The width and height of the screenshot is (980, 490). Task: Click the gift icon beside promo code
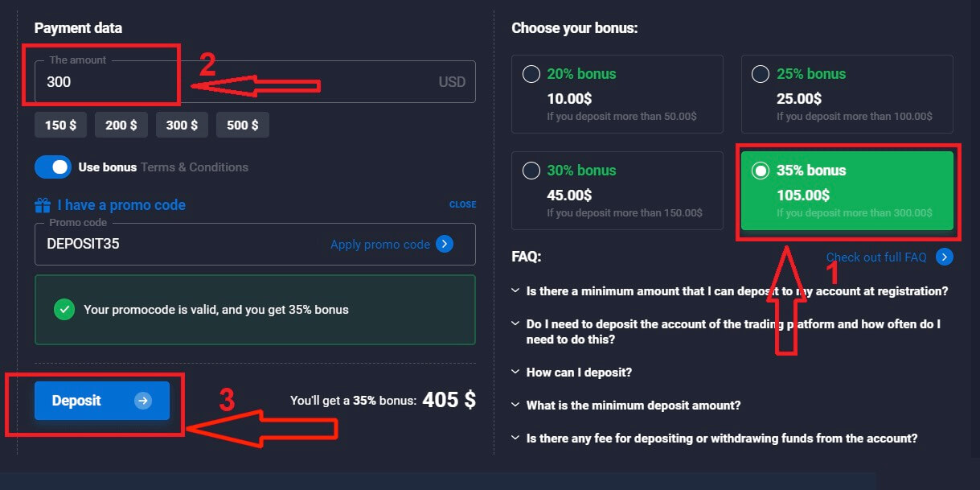(x=43, y=205)
